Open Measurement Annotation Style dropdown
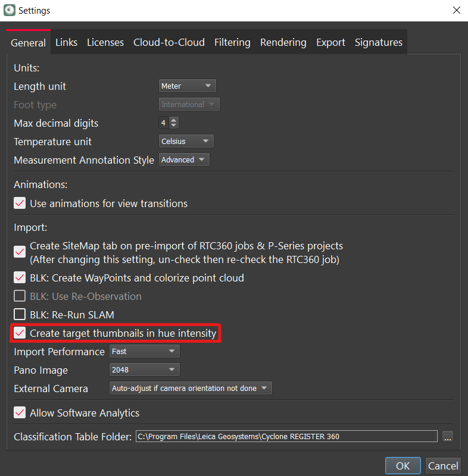The width and height of the screenshot is (468, 476). (184, 160)
